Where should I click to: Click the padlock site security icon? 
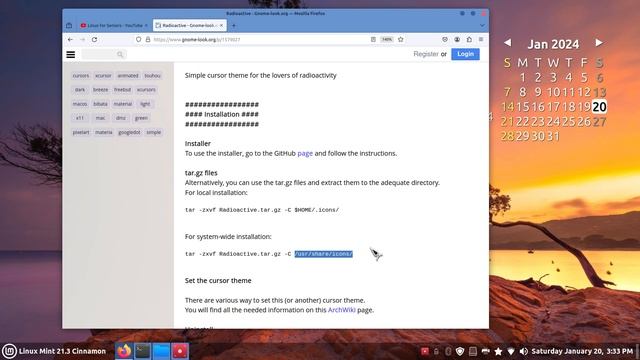(x=148, y=40)
